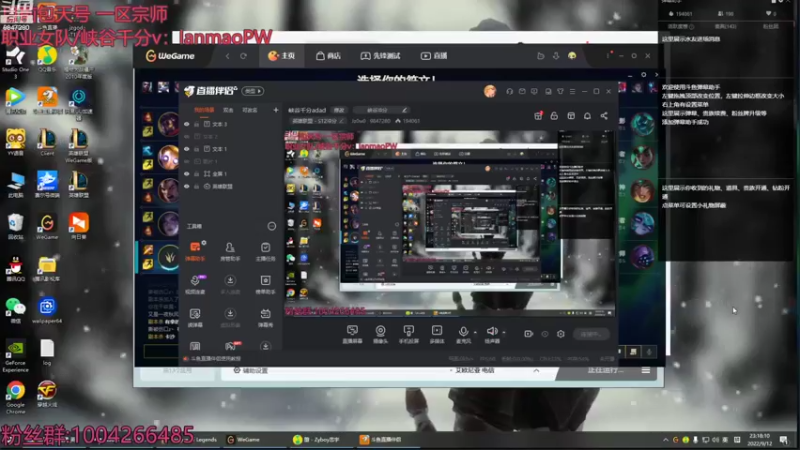
Task: Open the 弹幕秀 tool in toolbox
Action: [265, 317]
